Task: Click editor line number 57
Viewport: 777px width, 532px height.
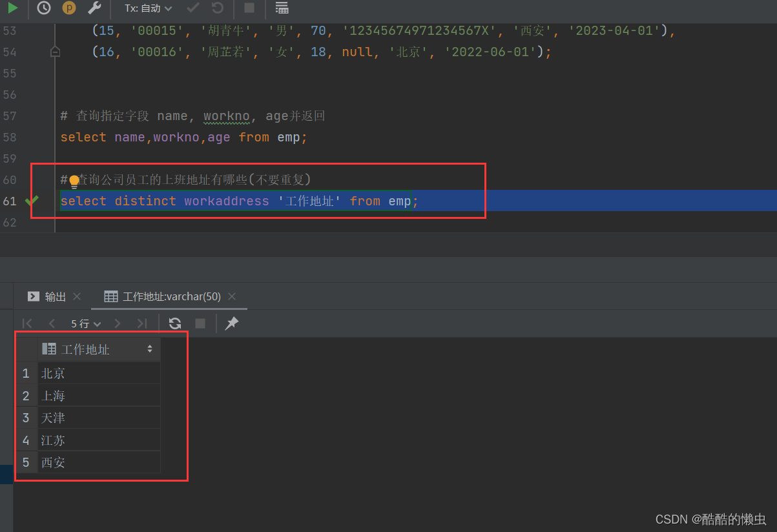Action: pos(10,116)
